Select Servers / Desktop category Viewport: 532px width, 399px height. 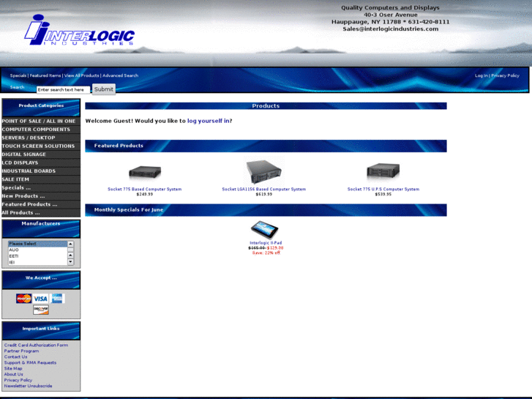41,138
